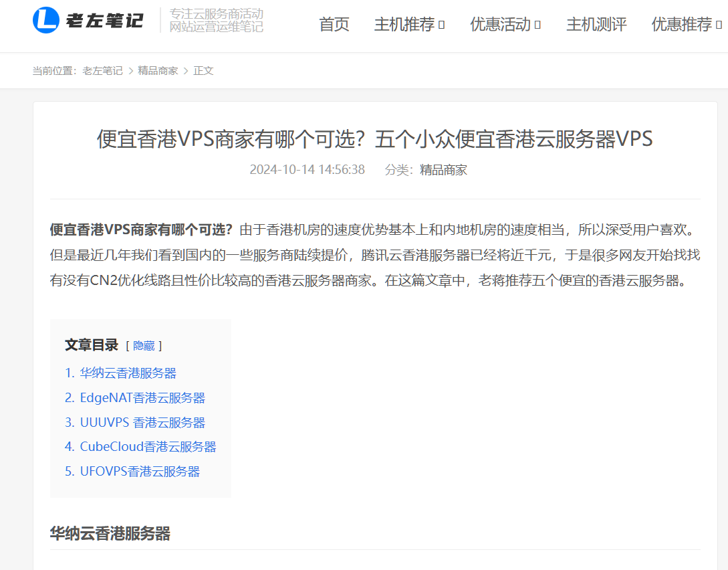The image size is (728, 570).
Task: Click the blue L logo icon
Action: pyautogui.click(x=46, y=21)
